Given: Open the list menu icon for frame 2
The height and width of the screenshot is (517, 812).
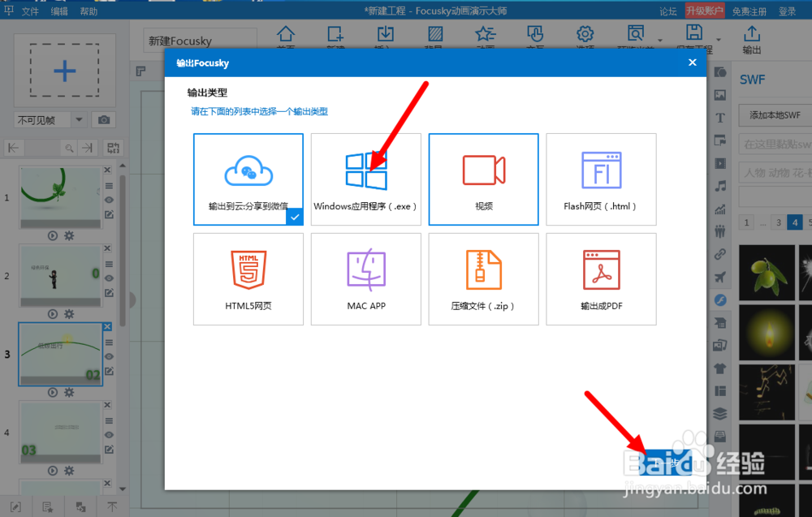Looking at the screenshot, I should coord(110,264).
